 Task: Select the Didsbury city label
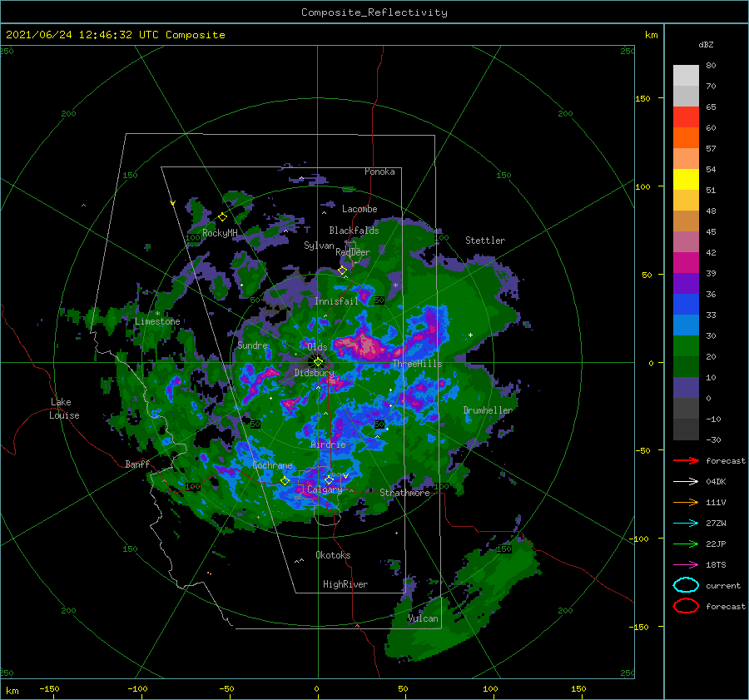click(314, 373)
